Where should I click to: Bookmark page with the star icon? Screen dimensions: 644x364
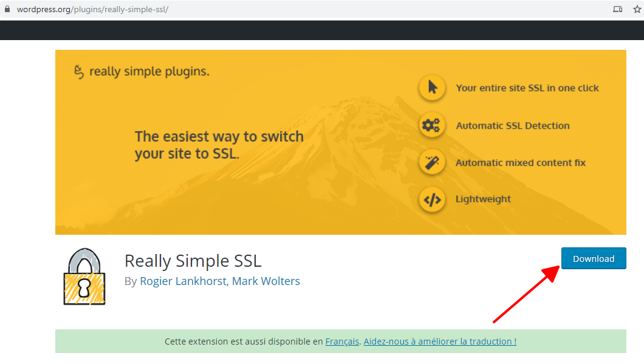coord(637,9)
